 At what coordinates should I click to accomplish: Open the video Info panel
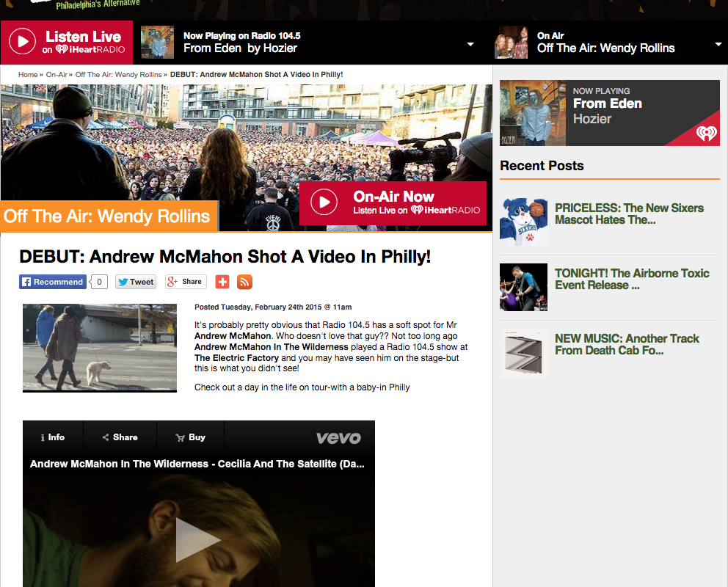[x=53, y=437]
